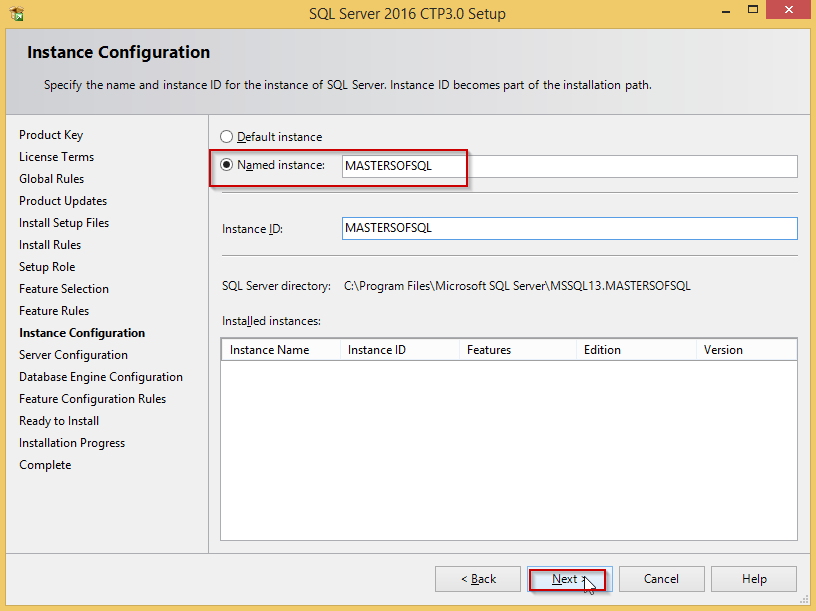
Task: Click Complete step in sidebar
Action: pyautogui.click(x=45, y=465)
